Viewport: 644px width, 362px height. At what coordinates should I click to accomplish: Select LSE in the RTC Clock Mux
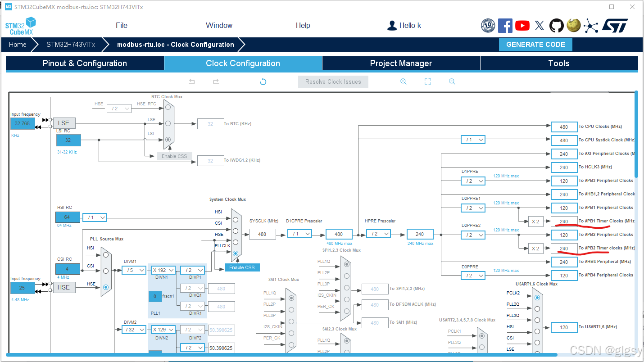coord(168,123)
